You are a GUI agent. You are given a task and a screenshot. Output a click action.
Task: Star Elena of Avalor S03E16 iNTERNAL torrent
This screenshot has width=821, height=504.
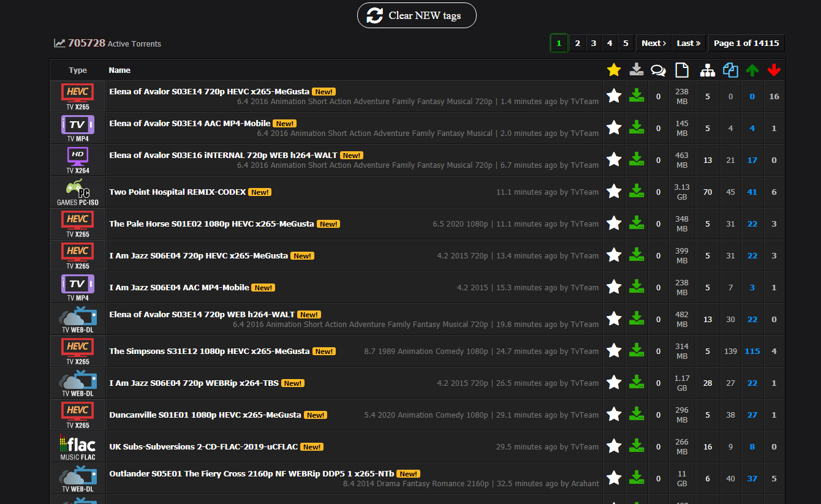pos(614,159)
